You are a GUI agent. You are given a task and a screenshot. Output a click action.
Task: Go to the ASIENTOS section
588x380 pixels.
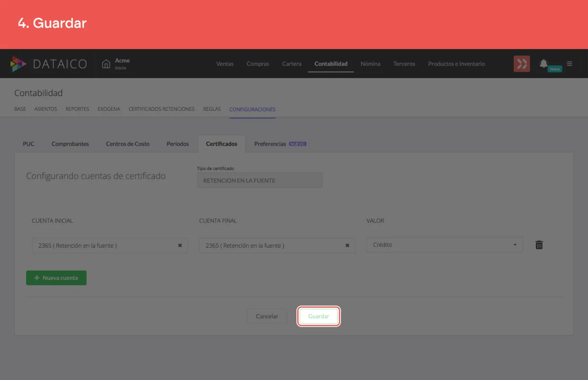click(x=45, y=109)
